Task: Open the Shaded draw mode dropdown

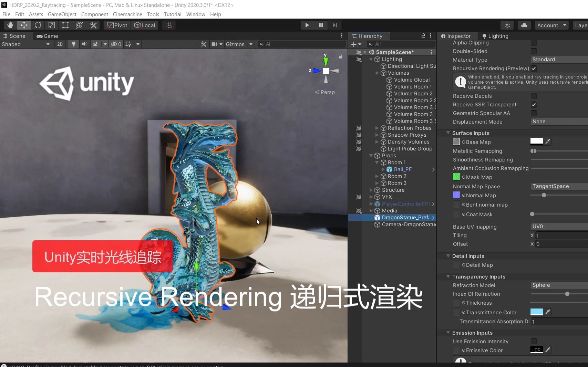Action: [x=26, y=44]
